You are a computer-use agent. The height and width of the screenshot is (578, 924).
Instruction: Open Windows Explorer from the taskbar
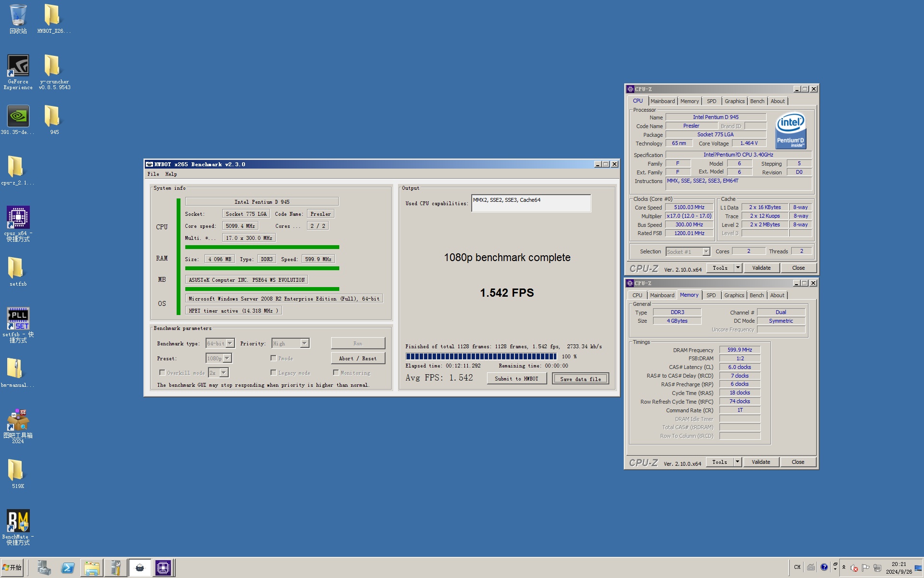point(91,568)
